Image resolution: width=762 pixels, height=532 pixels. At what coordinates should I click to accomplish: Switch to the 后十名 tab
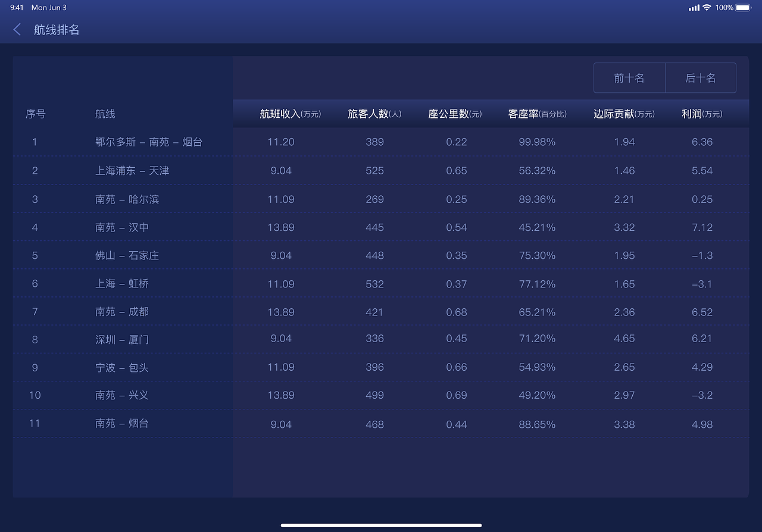pos(701,78)
